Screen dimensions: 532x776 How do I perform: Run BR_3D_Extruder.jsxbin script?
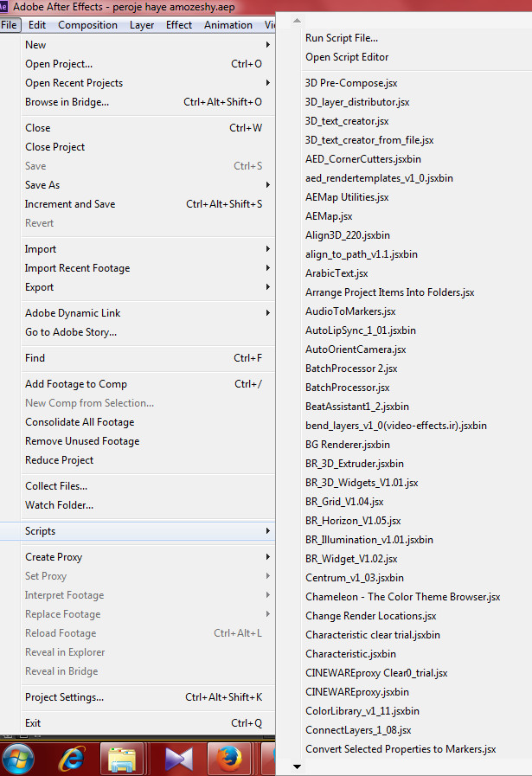tap(355, 464)
